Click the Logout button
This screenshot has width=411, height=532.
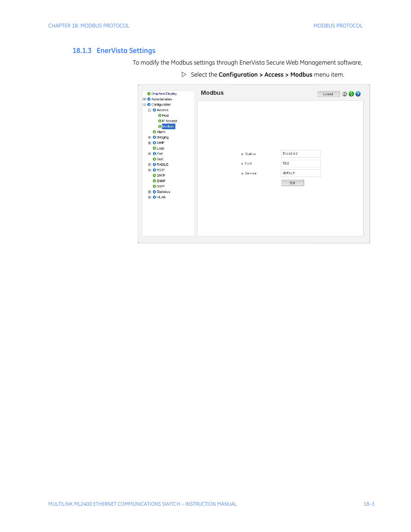tap(328, 94)
